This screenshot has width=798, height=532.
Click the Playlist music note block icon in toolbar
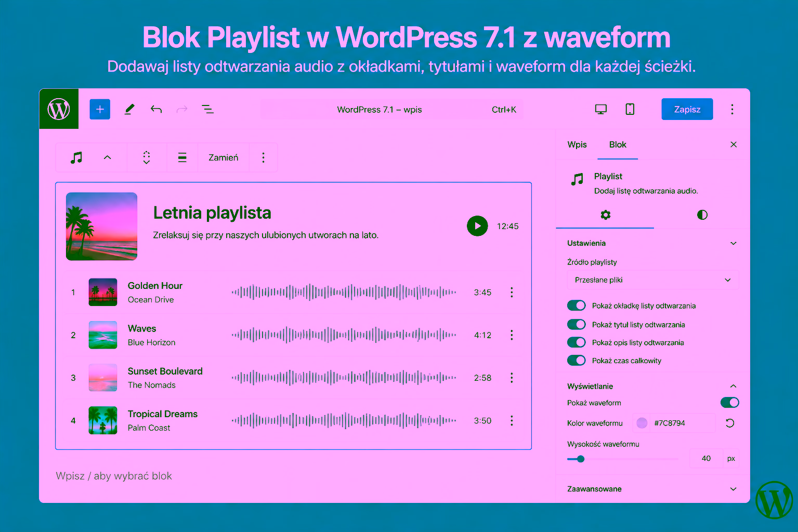[76, 157]
